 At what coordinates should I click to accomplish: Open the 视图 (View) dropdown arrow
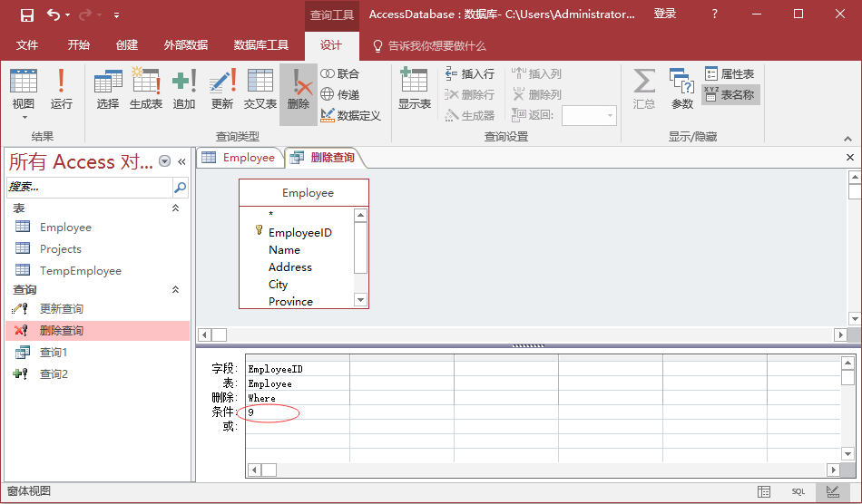(24, 117)
